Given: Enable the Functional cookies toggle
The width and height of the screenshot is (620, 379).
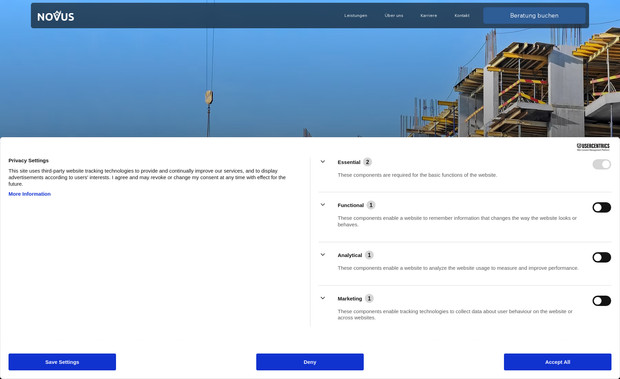Looking at the screenshot, I should 601,207.
